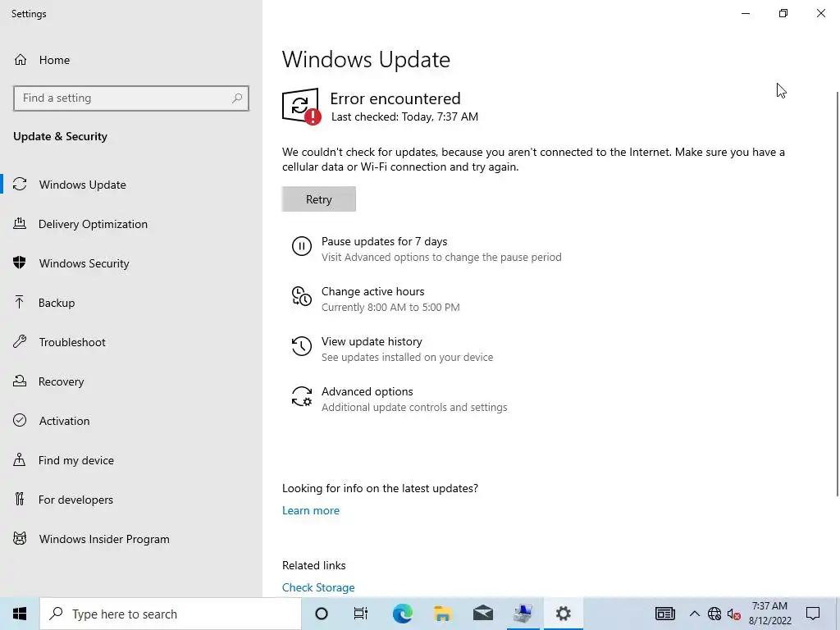Open the Recovery settings page

pos(131,381)
